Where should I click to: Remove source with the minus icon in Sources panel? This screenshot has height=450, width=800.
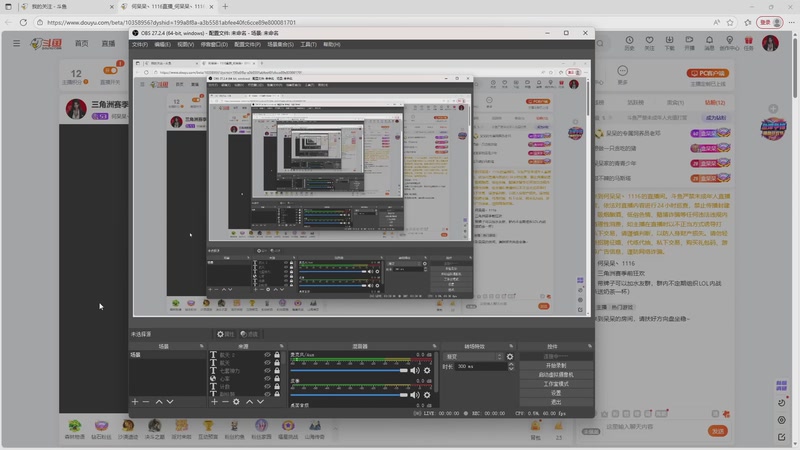pyautogui.click(x=225, y=402)
